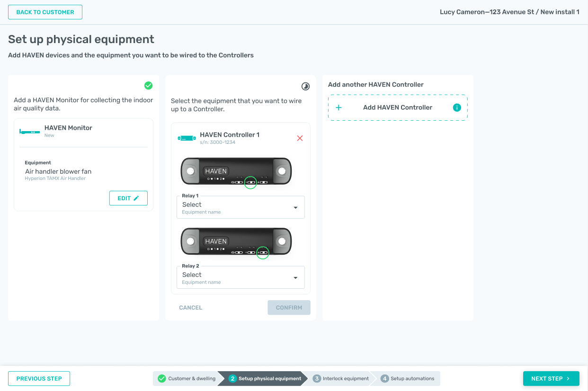Jump to the Interlock equipment step
This screenshot has height=391, width=588.
click(341, 379)
